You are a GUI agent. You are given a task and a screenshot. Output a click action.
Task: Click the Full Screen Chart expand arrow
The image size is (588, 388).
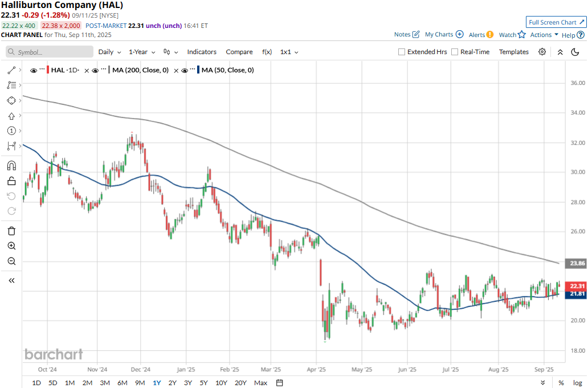tap(582, 22)
